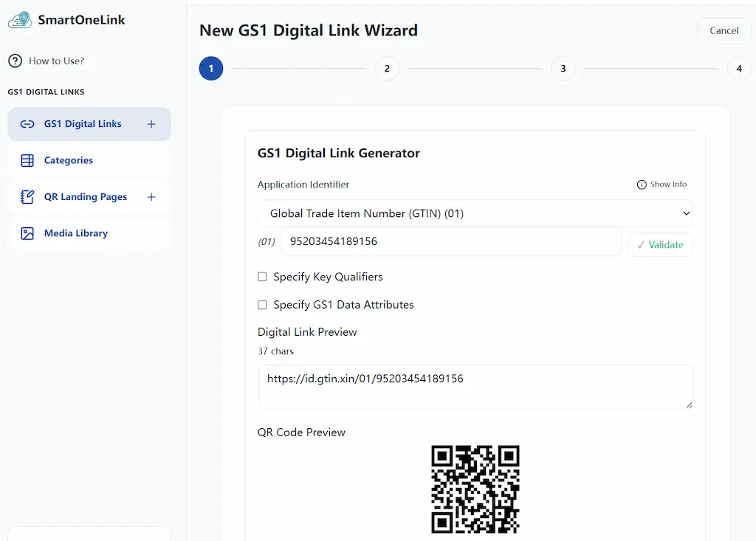756x541 pixels.
Task: Click the textarea resize handle corner
Action: click(x=689, y=405)
